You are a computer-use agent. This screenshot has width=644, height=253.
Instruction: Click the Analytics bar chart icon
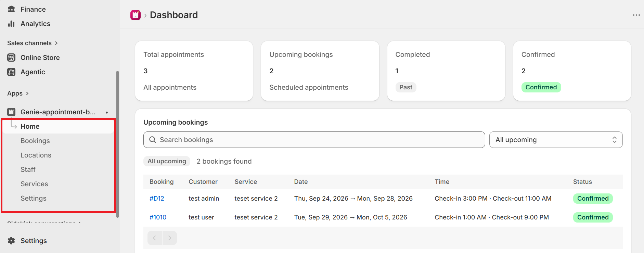tap(11, 24)
